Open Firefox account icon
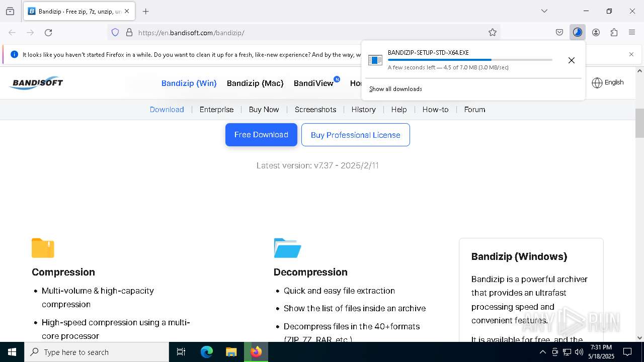 pyautogui.click(x=596, y=33)
